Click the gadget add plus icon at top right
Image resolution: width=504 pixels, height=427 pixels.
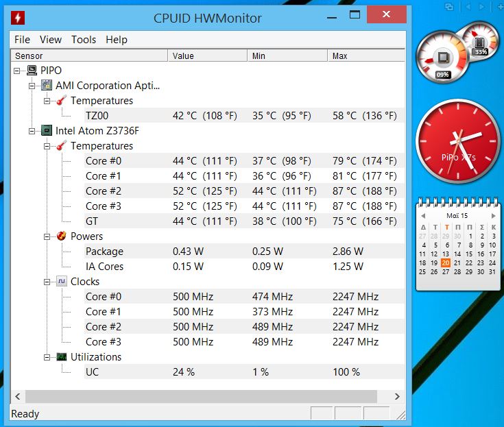click(x=501, y=6)
